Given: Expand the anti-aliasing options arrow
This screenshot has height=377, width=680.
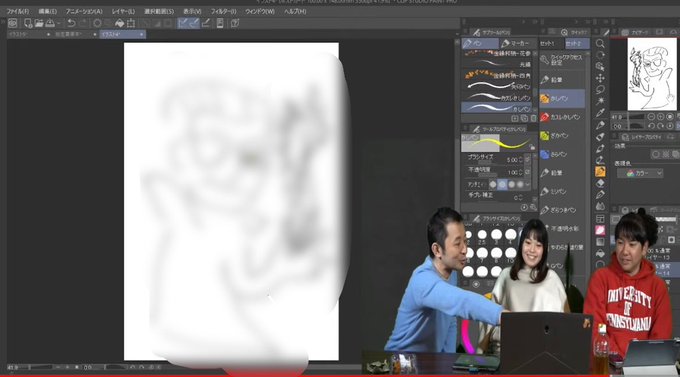Looking at the screenshot, I should pyautogui.click(x=528, y=184).
